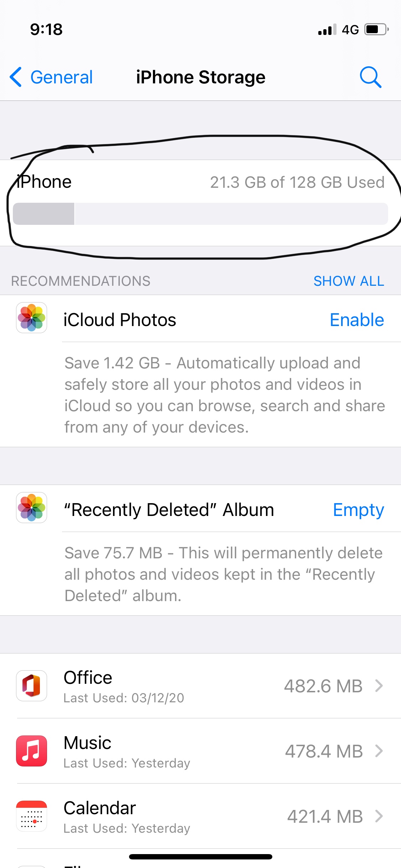Tap the search magnifier icon
This screenshot has height=868, width=401.
(x=370, y=77)
